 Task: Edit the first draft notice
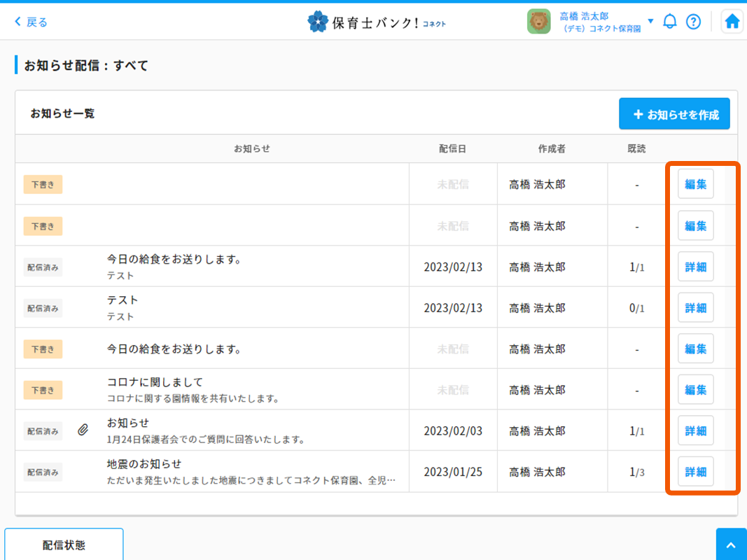click(695, 185)
